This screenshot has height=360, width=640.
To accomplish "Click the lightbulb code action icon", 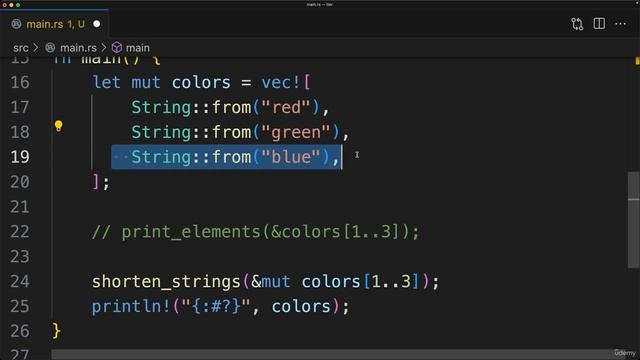I will click(58, 126).
